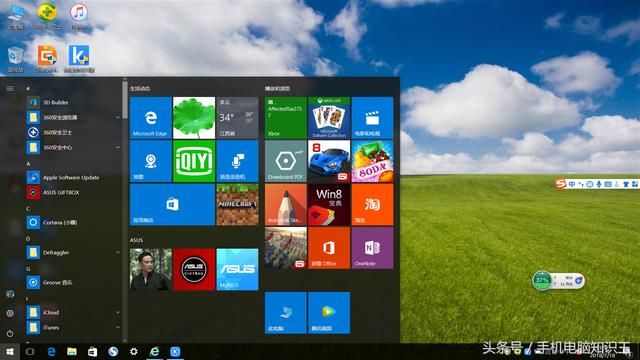Open the Voice Recorder tile
The height and width of the screenshot is (360, 640).
[237, 161]
